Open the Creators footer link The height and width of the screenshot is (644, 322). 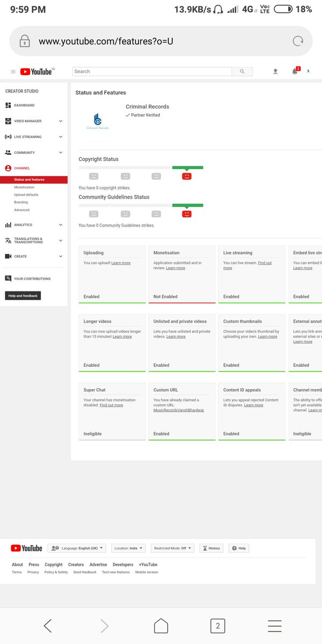76,565
